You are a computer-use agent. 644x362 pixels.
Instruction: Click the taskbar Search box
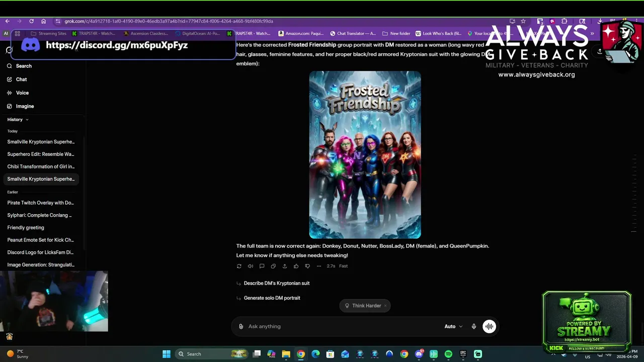[x=212, y=354]
